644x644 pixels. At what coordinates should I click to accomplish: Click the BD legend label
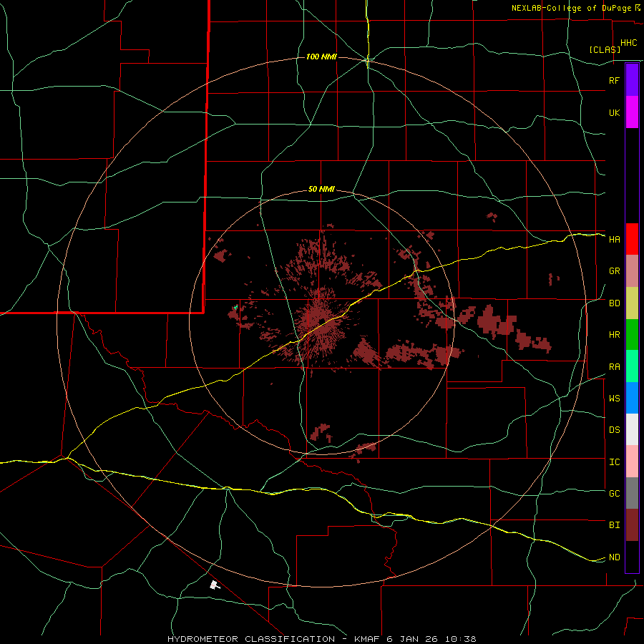(x=614, y=303)
